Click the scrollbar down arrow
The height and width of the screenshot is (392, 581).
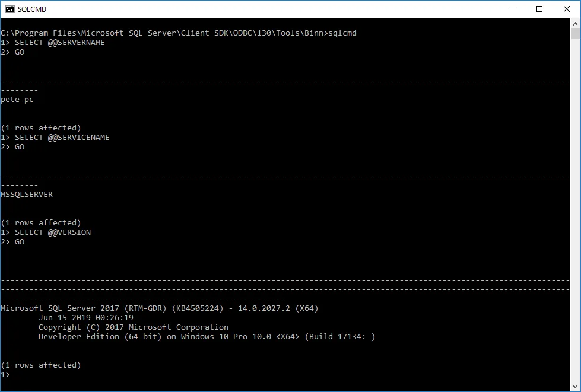point(576,386)
